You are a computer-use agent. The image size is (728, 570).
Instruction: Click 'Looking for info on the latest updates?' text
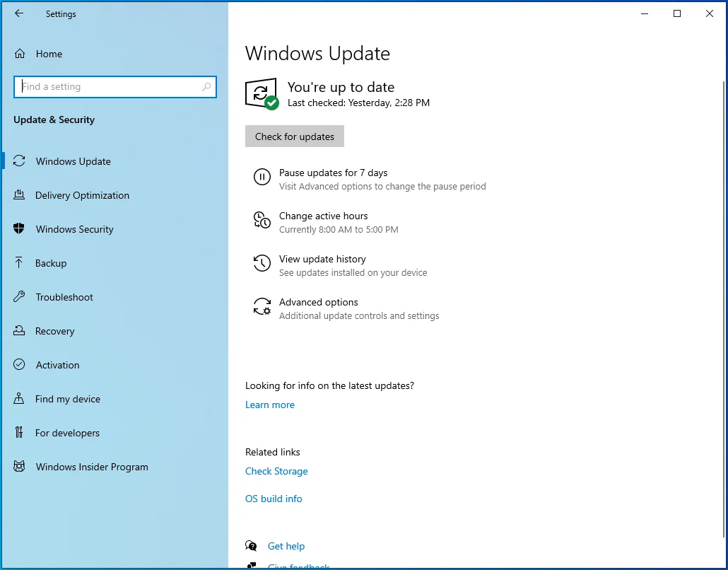[x=329, y=385]
